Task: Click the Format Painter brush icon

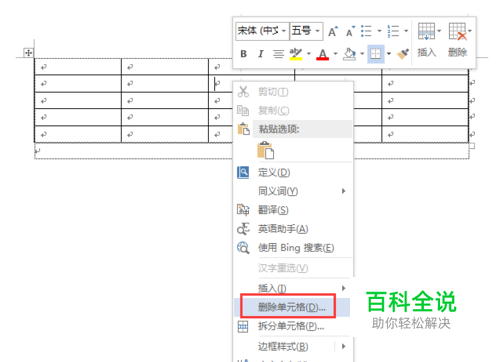Action: click(x=403, y=54)
